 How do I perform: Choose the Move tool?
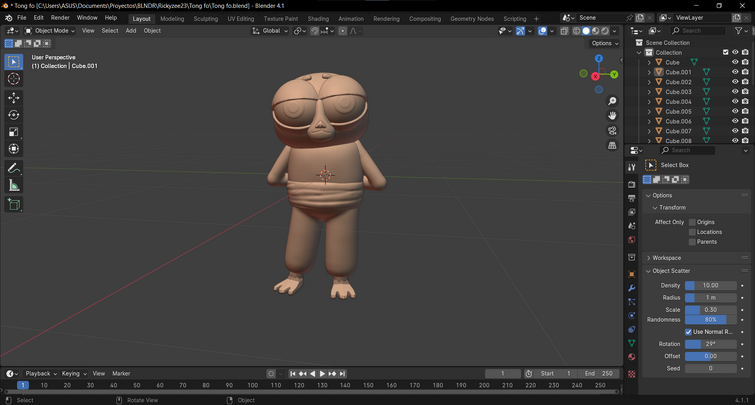(13, 98)
